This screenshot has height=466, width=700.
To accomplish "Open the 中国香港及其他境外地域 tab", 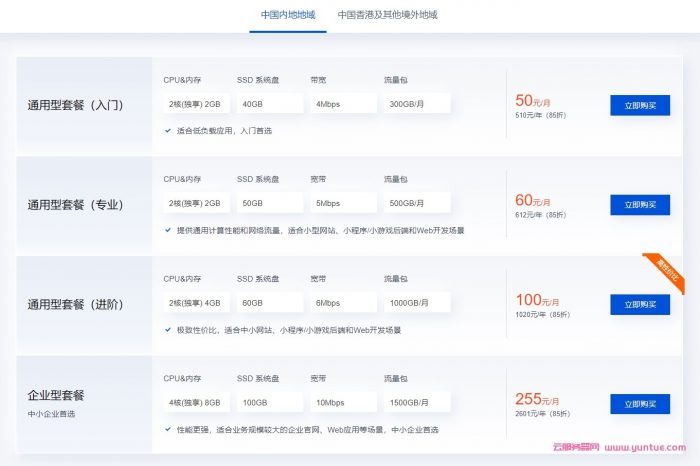I will click(387, 15).
